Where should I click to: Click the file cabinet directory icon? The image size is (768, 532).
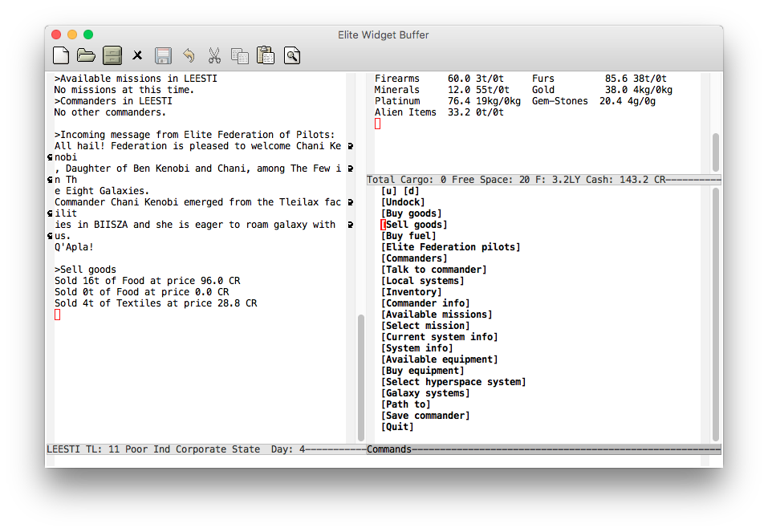coord(112,55)
